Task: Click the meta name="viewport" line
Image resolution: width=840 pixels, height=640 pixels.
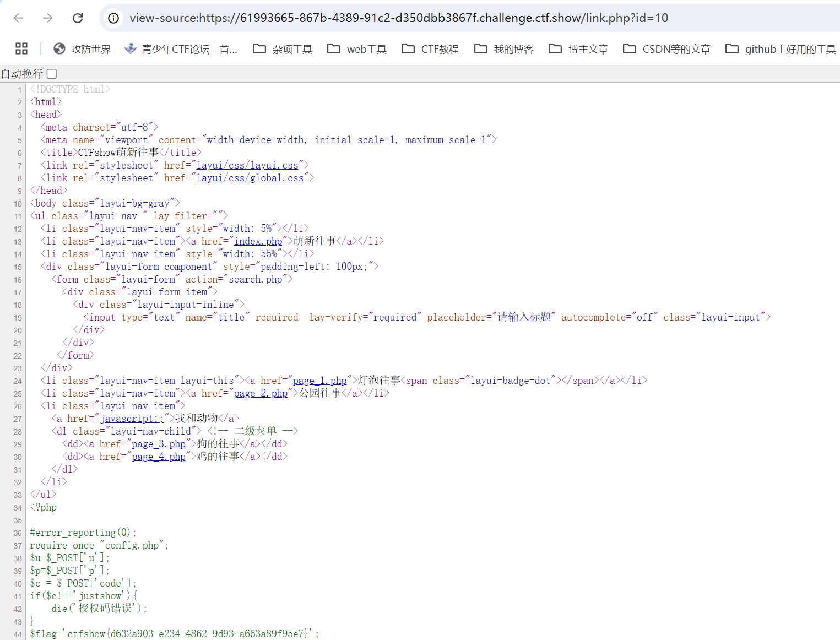Action: point(269,140)
